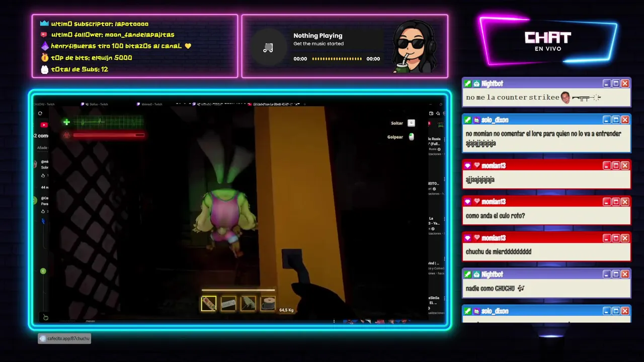Click 'ultimo subscriptor: lapotoooo' text
The image size is (644, 362).
pos(100,24)
